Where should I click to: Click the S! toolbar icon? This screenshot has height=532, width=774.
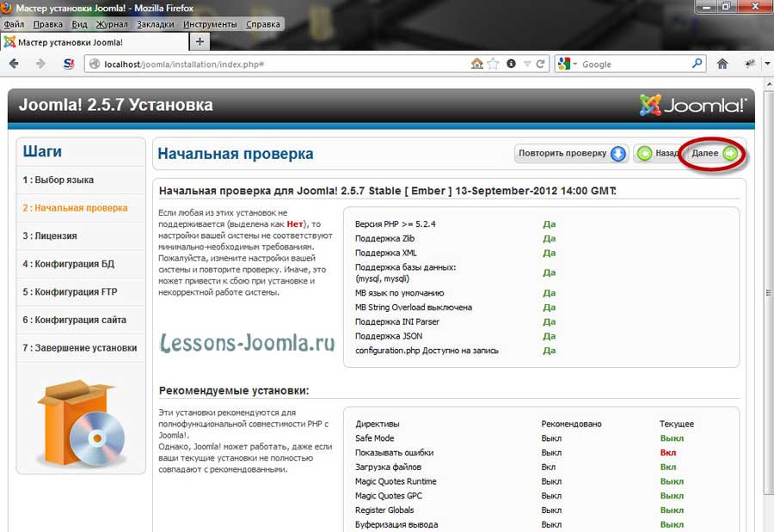tap(69, 64)
